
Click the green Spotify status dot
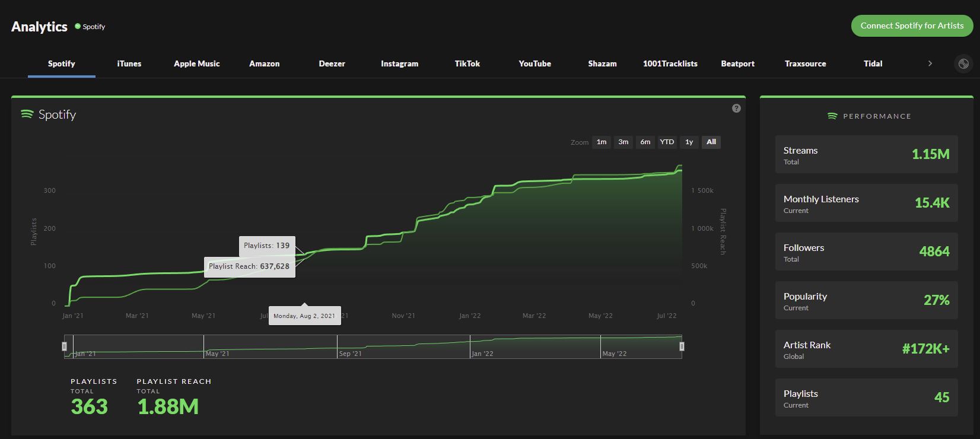pos(77,26)
